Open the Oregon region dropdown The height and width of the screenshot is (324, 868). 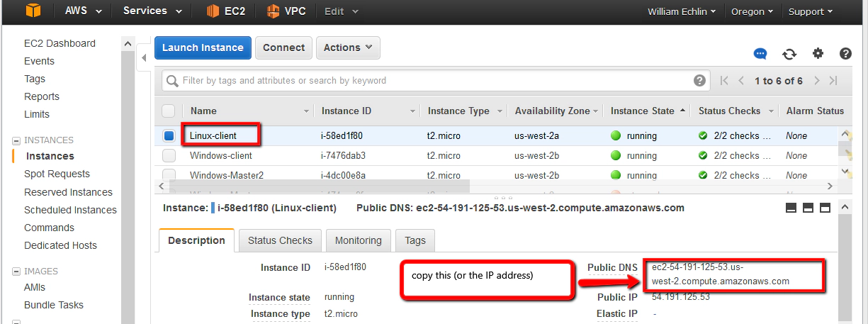tap(753, 11)
